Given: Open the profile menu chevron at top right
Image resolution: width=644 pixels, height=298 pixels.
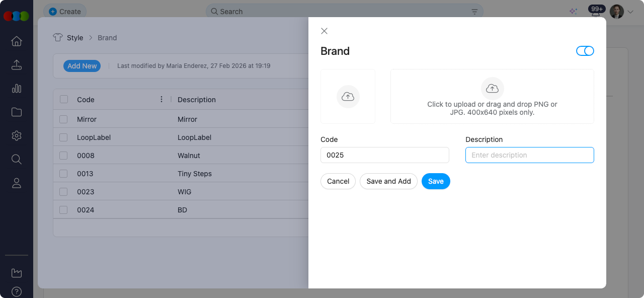Looking at the screenshot, I should pyautogui.click(x=629, y=11).
